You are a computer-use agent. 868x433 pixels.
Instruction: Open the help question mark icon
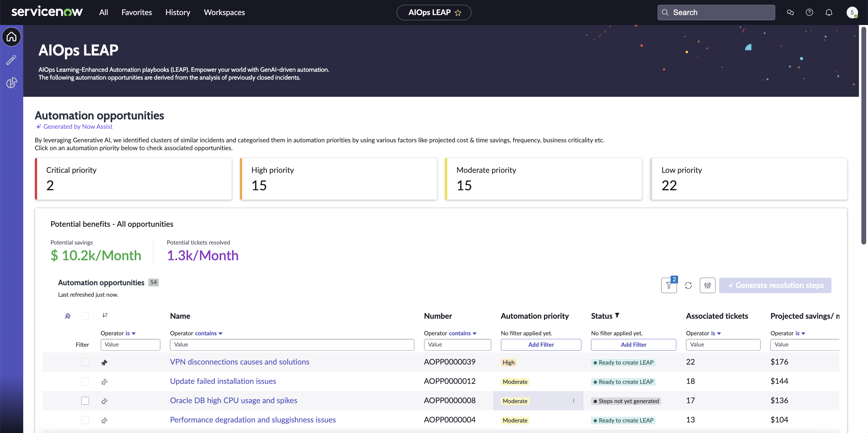809,12
